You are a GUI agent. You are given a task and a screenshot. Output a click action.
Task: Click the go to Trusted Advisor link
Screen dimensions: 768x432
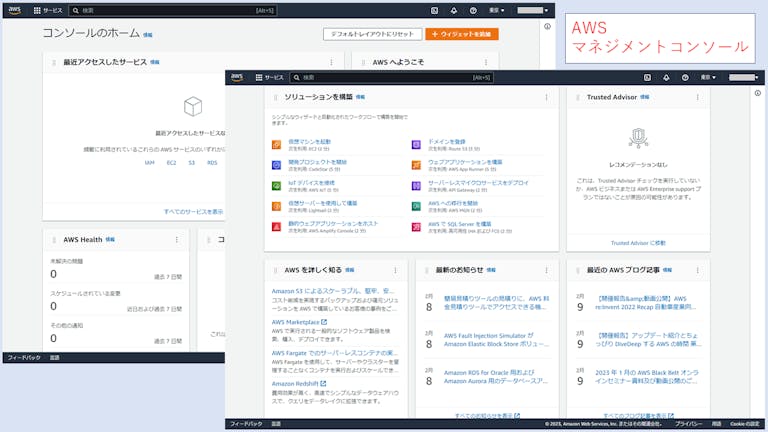point(638,243)
